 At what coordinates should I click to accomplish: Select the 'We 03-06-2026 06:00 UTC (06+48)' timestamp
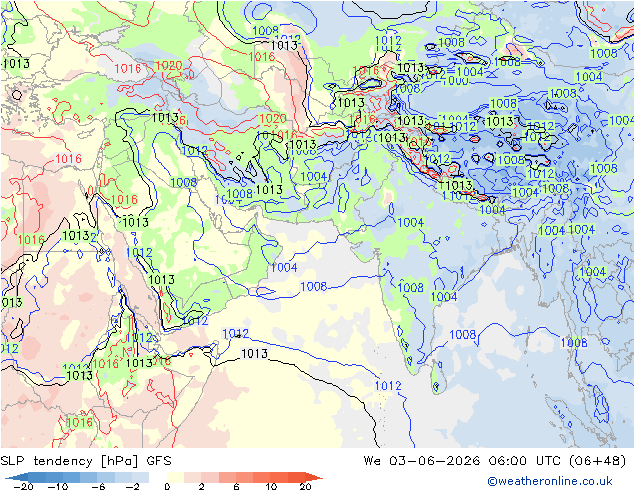[495, 461]
